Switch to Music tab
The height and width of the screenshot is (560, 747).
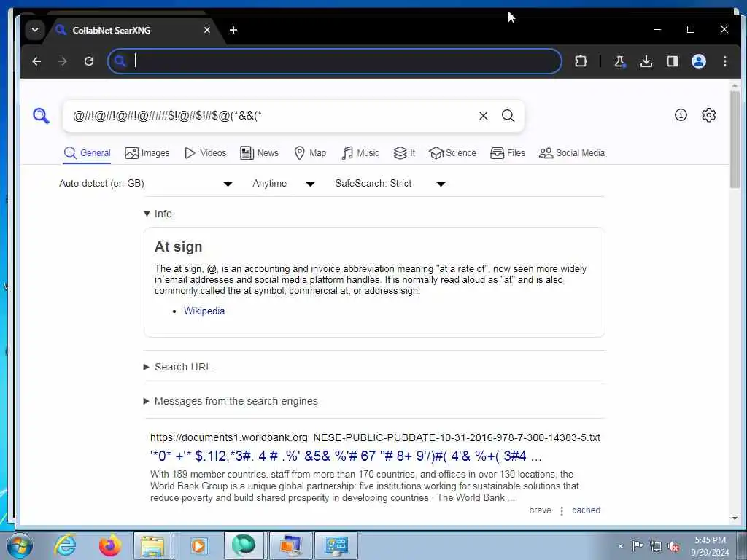pyautogui.click(x=360, y=153)
